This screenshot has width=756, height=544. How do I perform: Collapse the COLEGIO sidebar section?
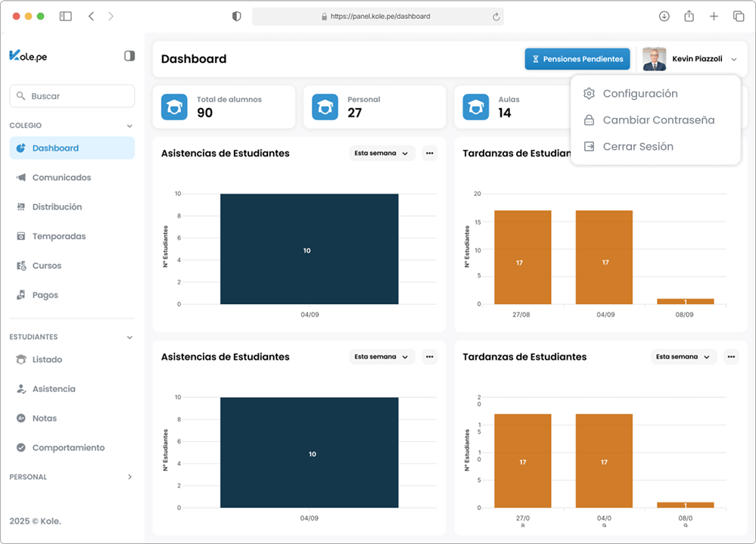pyautogui.click(x=129, y=126)
